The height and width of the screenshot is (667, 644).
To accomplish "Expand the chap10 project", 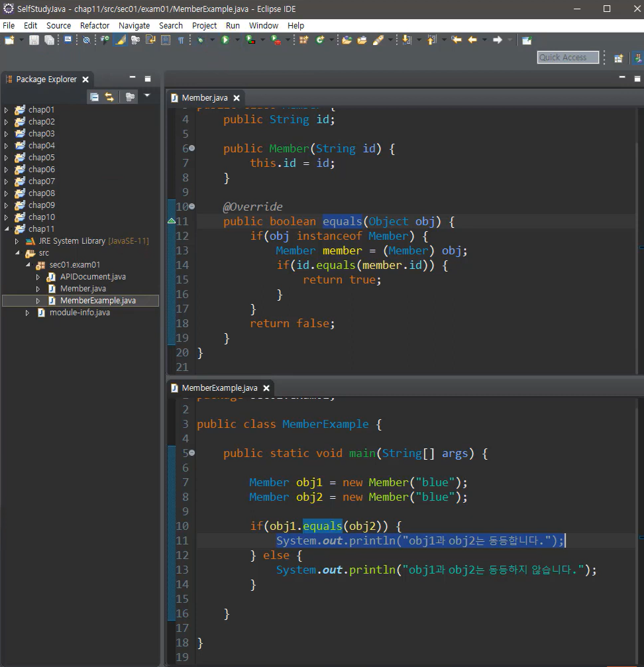I will click(6, 217).
